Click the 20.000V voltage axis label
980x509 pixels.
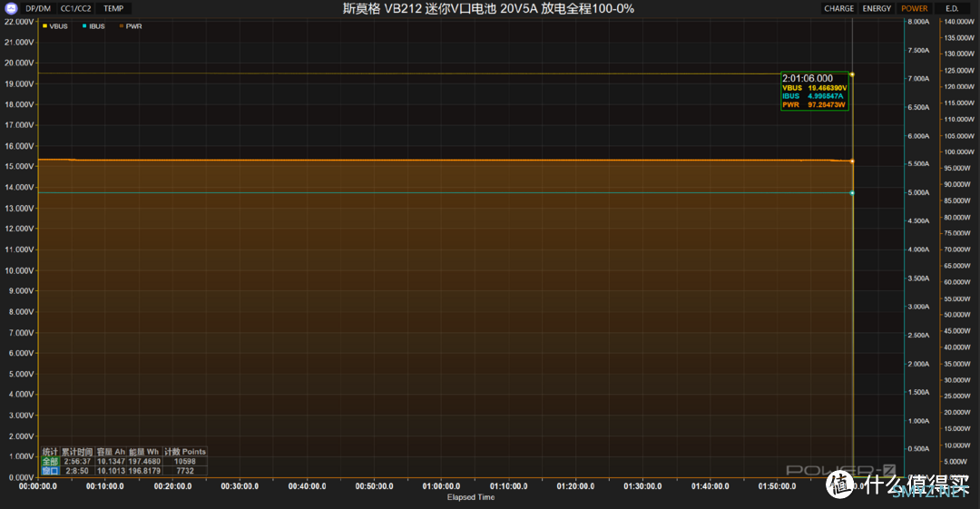coord(19,64)
